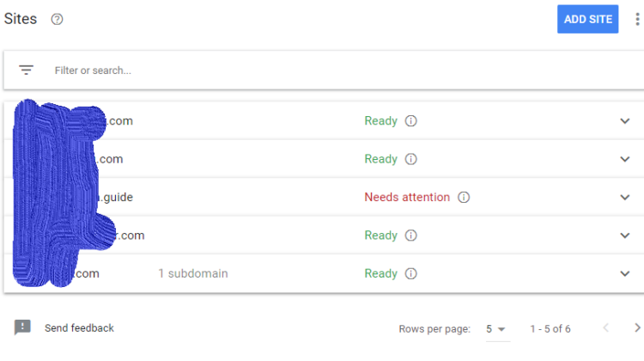Click info icon next to Needs attention
The height and width of the screenshot is (361, 644).
(464, 198)
